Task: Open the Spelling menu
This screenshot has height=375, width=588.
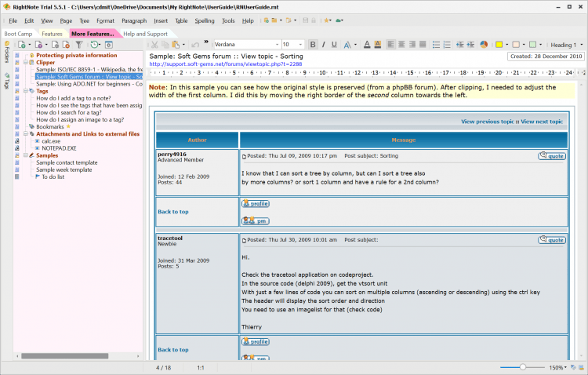Action: [x=204, y=20]
